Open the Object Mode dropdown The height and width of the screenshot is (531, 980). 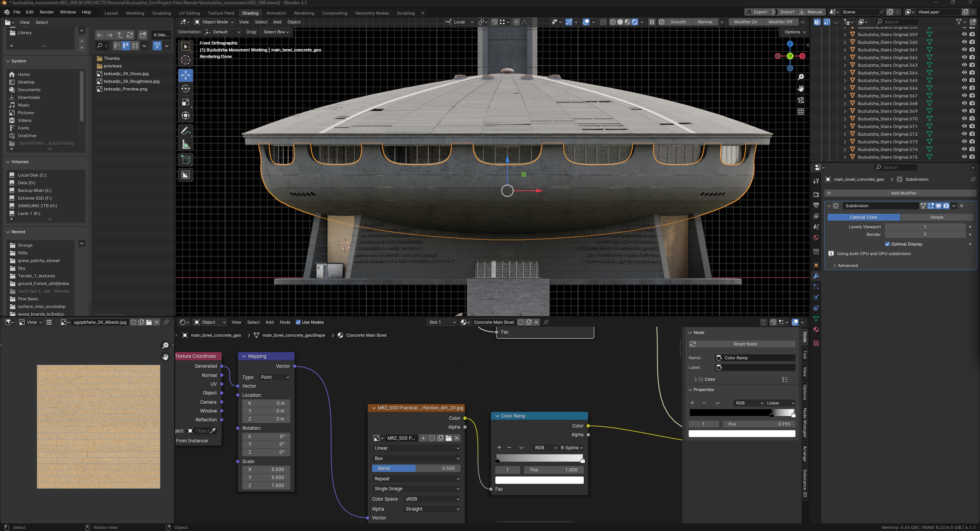coord(214,22)
